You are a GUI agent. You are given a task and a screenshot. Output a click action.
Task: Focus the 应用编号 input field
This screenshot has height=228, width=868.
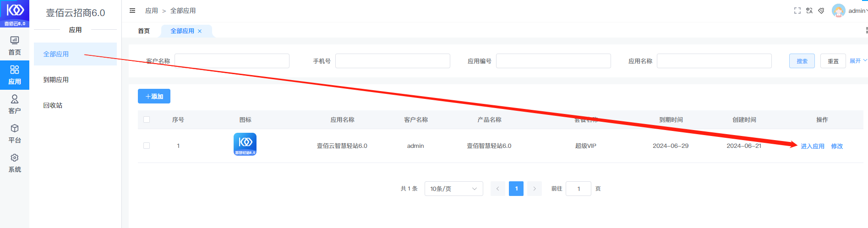click(553, 61)
